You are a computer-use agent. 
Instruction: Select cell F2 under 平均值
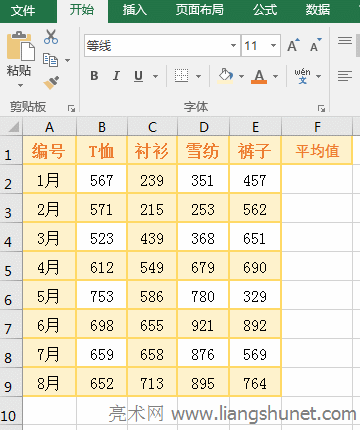pyautogui.click(x=317, y=180)
